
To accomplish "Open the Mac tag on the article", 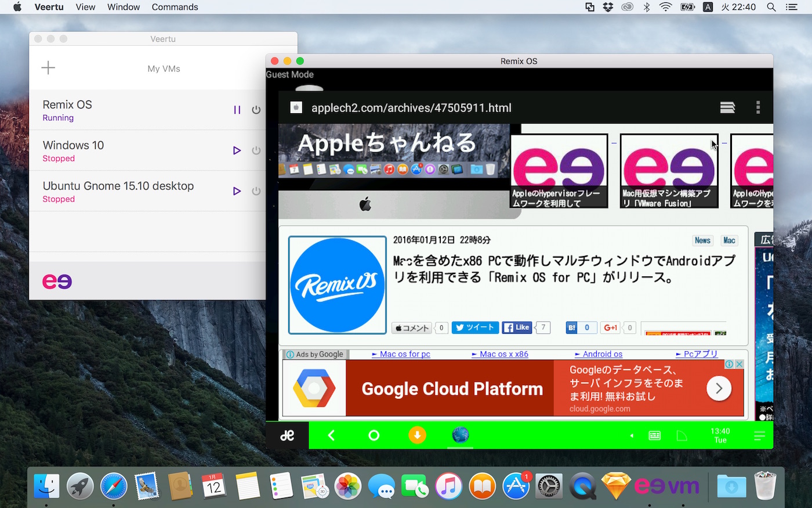I will (729, 240).
